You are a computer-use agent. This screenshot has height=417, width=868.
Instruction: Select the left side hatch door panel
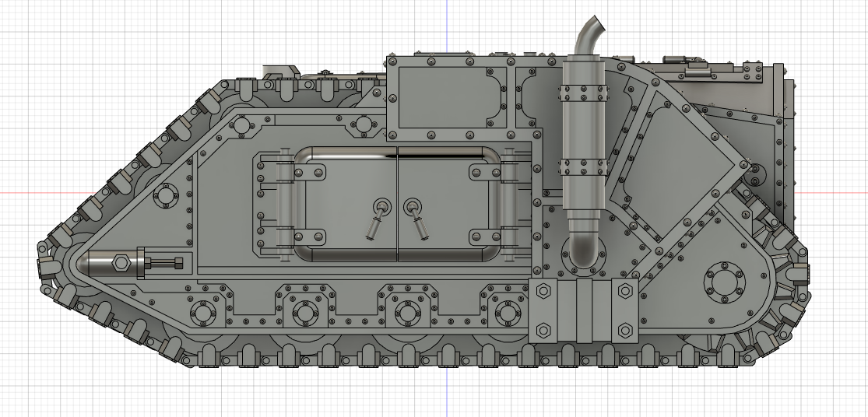[346, 204]
